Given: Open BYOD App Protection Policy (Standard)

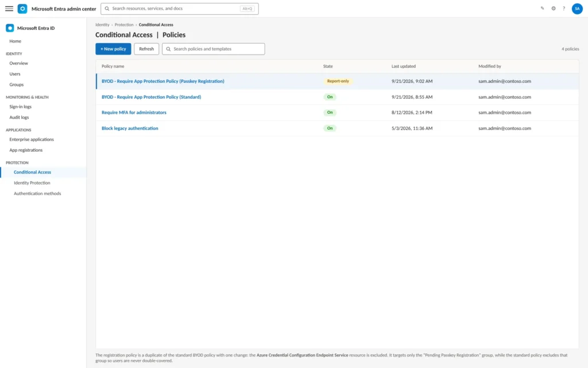Looking at the screenshot, I should tap(151, 97).
